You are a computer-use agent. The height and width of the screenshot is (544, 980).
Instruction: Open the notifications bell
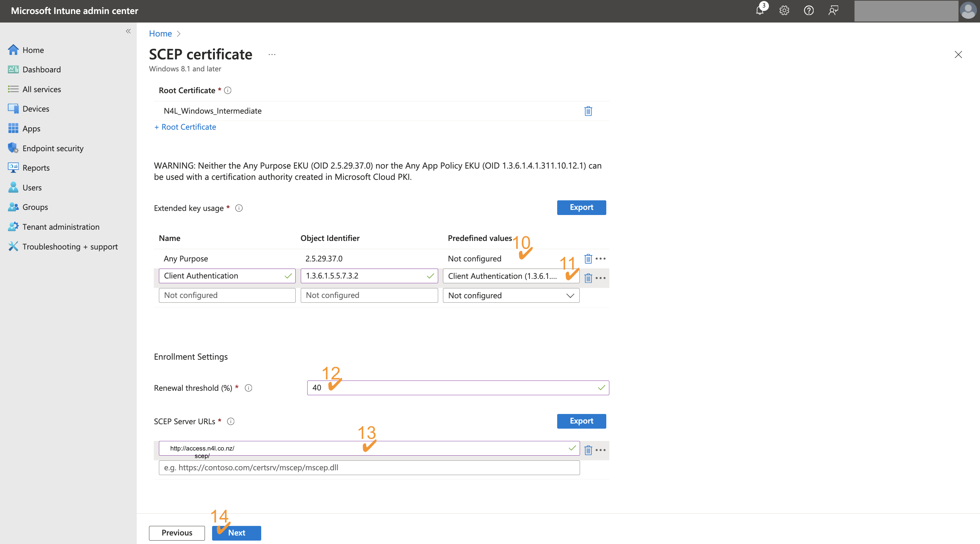pyautogui.click(x=759, y=10)
